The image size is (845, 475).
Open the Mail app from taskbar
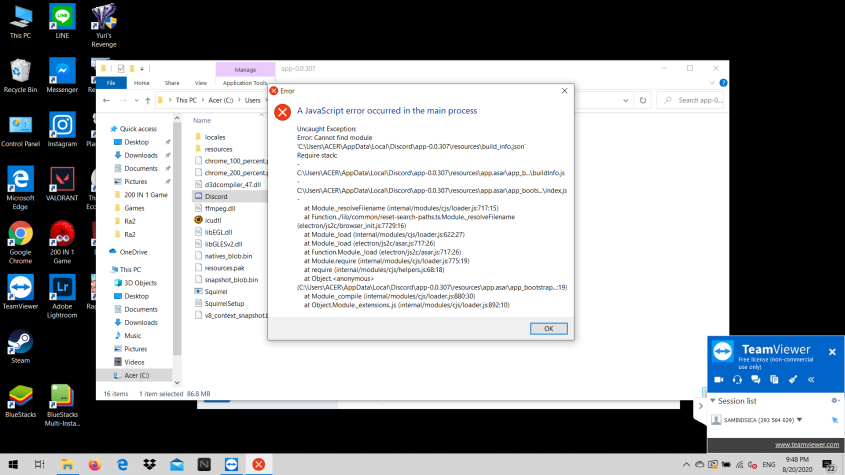(x=177, y=464)
